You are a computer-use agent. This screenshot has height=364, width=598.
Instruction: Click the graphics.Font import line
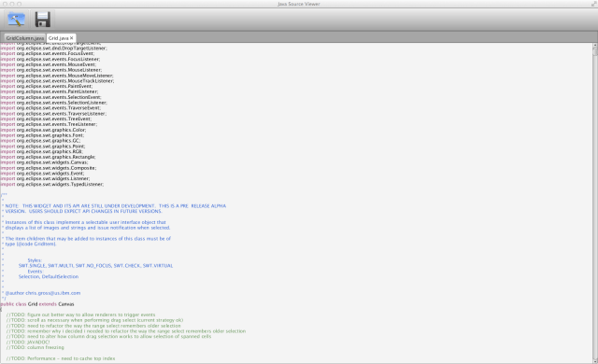(x=42, y=135)
